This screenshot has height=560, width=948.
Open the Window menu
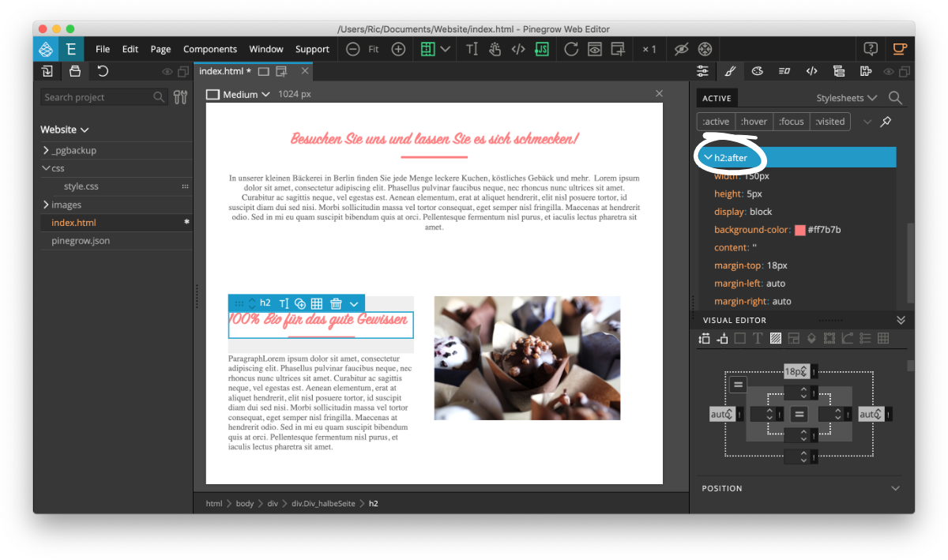tap(266, 49)
